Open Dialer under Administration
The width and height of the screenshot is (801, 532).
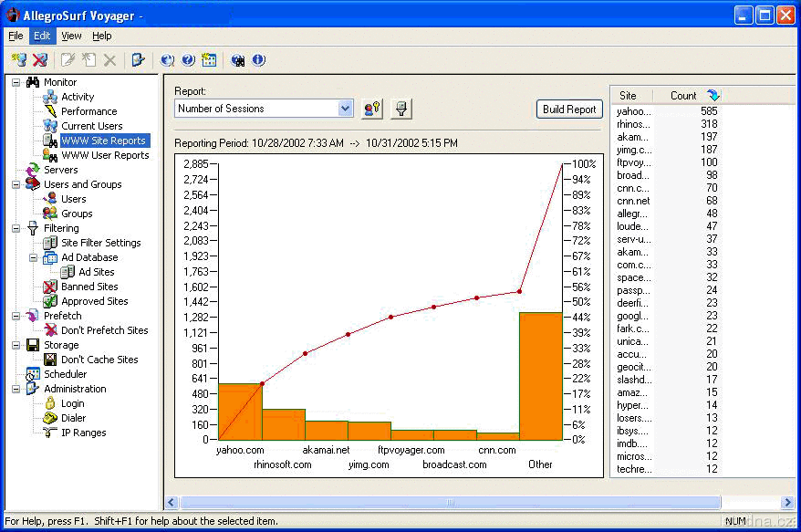74,418
